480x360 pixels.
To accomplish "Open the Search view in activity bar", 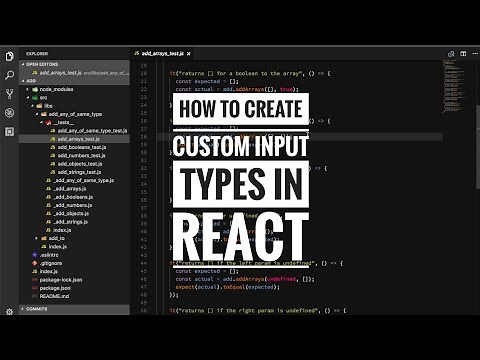I will click(x=9, y=75).
